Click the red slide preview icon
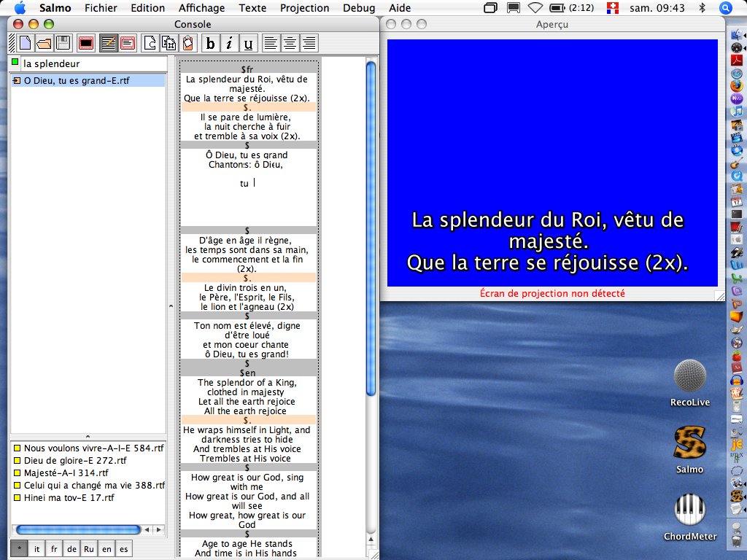This screenshot has width=747, height=560. pos(128,43)
